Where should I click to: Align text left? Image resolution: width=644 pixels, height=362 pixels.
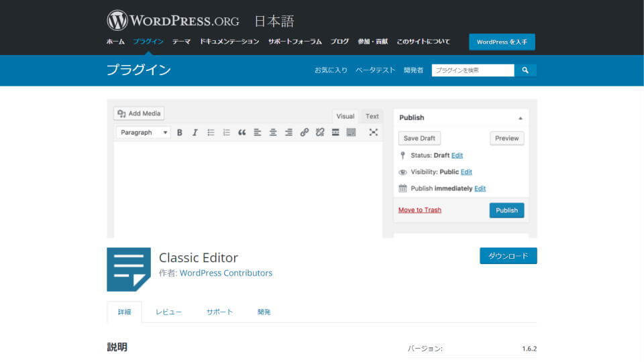(x=258, y=133)
